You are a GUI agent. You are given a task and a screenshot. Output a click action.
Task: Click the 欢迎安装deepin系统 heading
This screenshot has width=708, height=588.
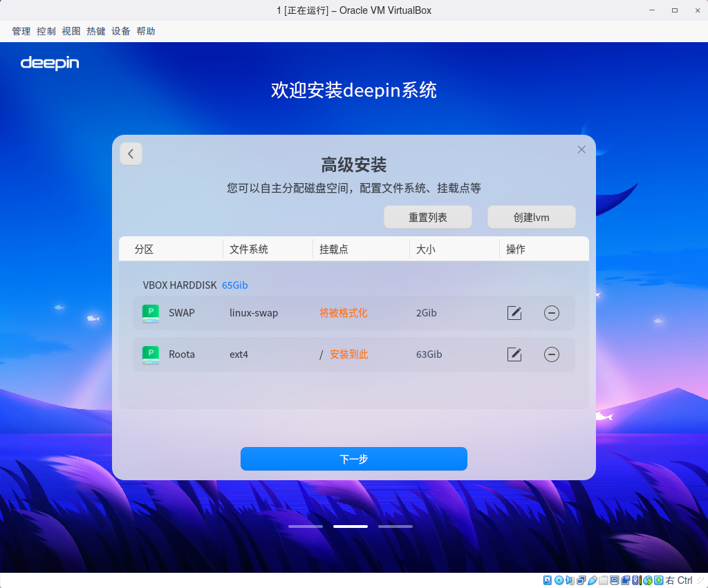pyautogui.click(x=353, y=91)
